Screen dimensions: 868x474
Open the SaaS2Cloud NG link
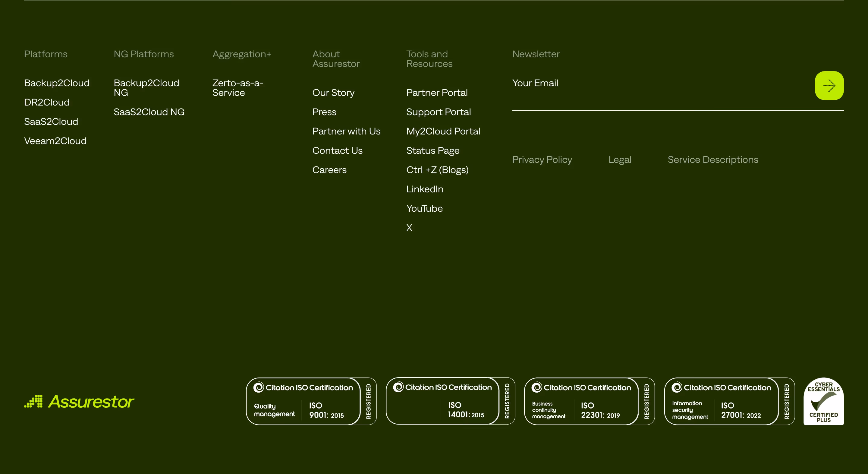[149, 112]
